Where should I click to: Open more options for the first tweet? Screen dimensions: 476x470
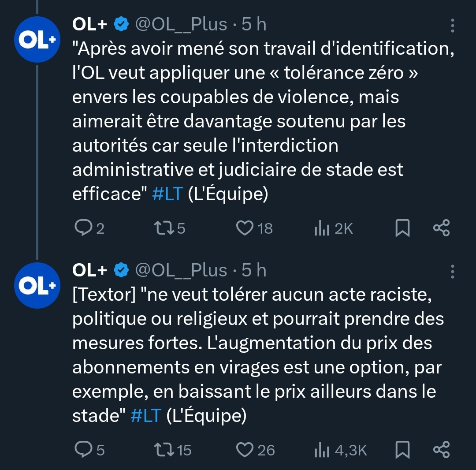452,26
